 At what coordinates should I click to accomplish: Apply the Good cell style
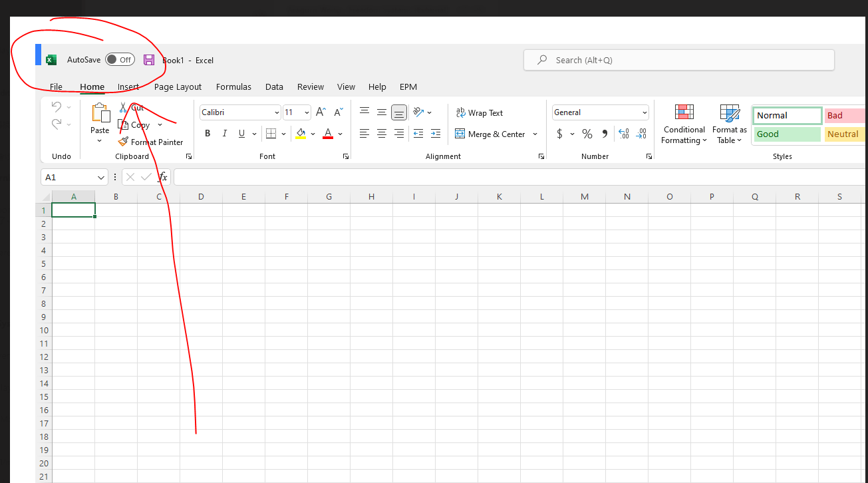coord(788,134)
